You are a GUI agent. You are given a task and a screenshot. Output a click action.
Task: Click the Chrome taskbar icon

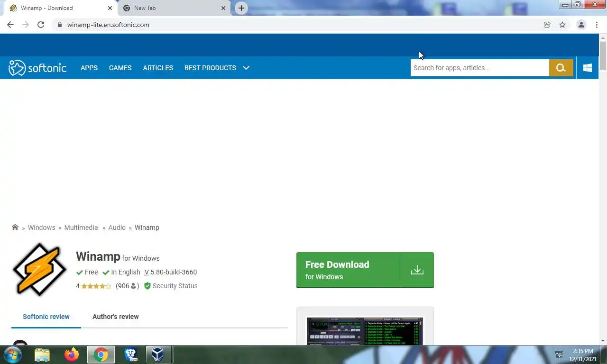[101, 355]
